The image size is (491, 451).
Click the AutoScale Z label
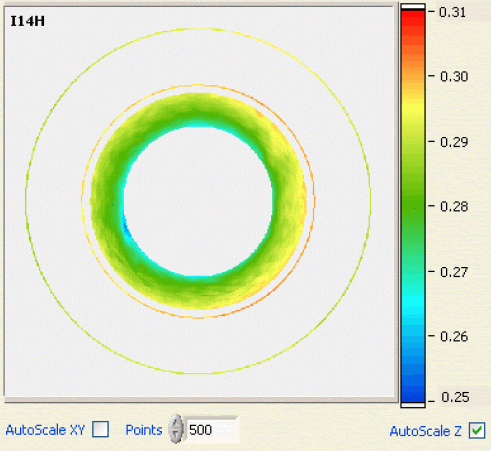(x=425, y=431)
